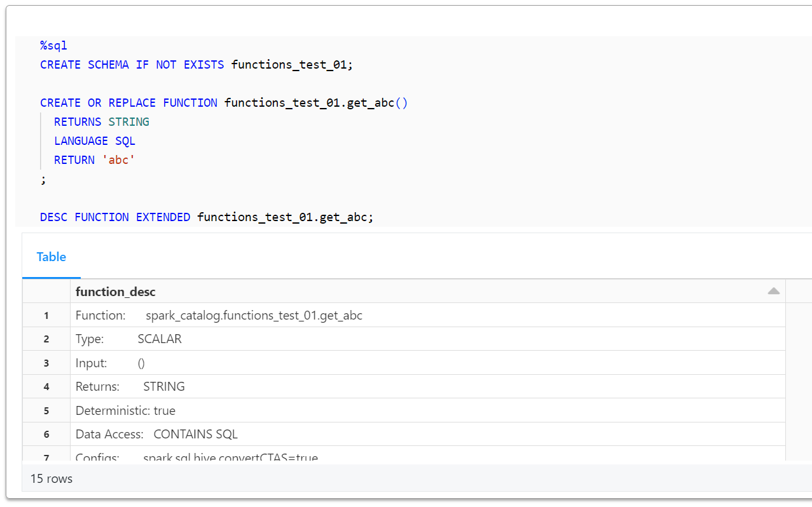This screenshot has width=812, height=507.
Task: Click the lone semicolon code line
Action: tap(43, 179)
